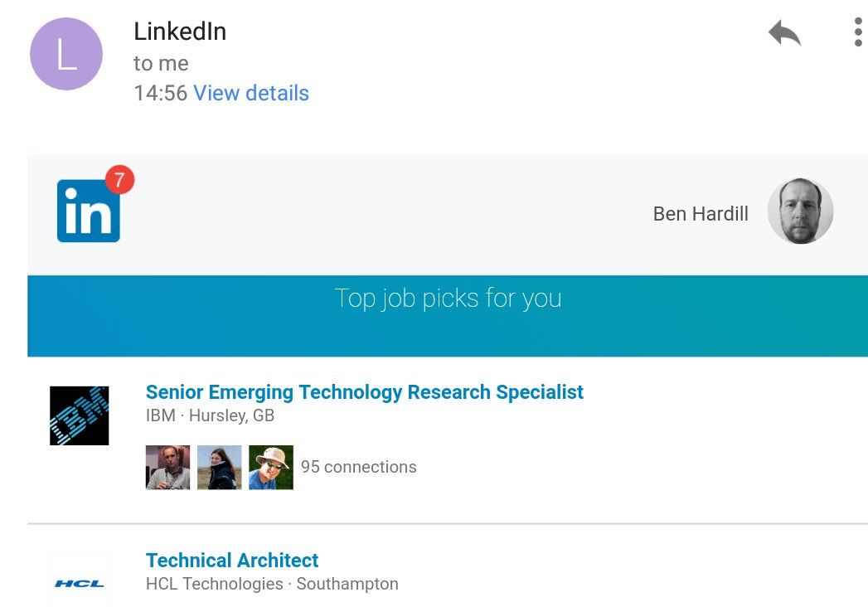Click 'HCL Technologies · Southampton' subtitle
Image resolution: width=868 pixels, height=607 pixels.
[272, 584]
